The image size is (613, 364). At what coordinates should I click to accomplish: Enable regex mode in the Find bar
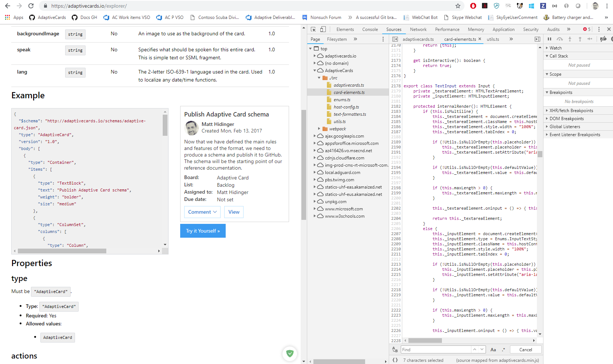pos(504,349)
